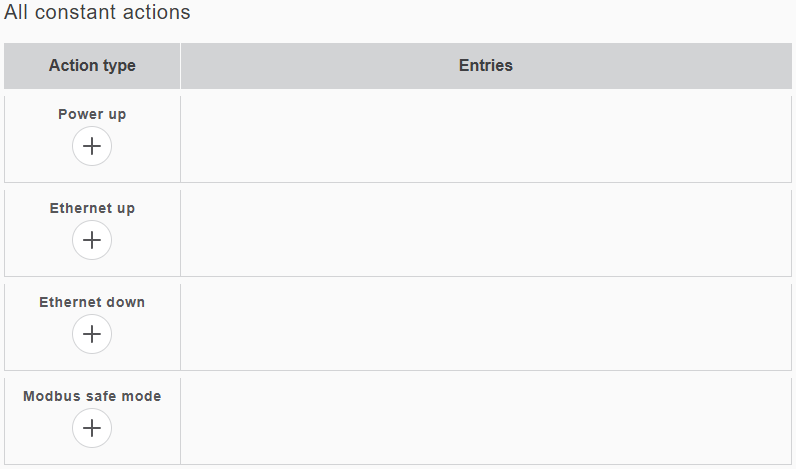Click the Power up action label
Screen dimensions: 796x469
92,114
